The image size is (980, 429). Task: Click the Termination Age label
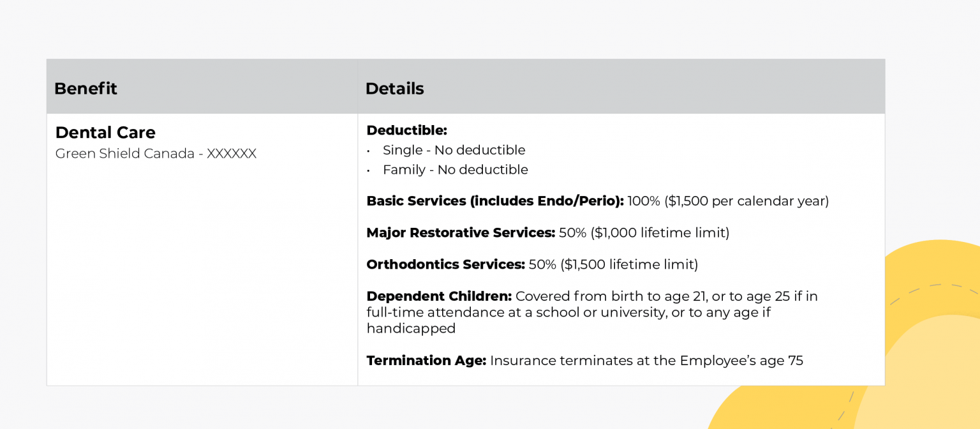click(426, 361)
